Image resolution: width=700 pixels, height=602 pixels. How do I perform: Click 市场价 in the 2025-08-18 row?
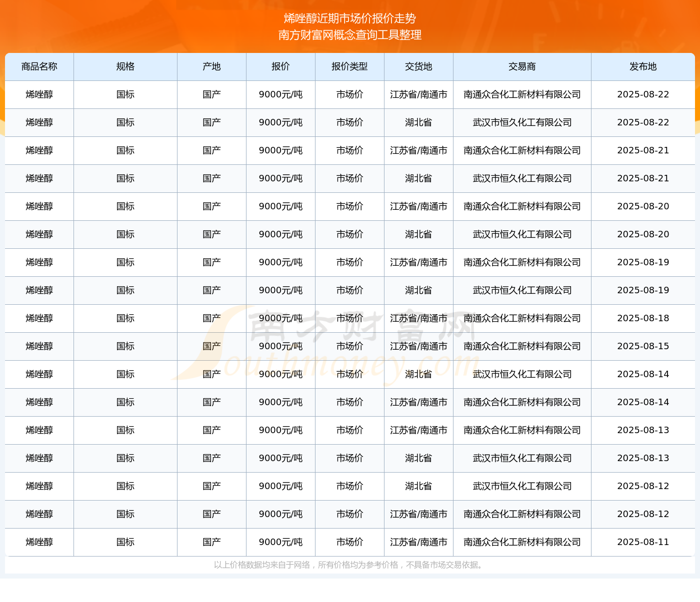[350, 318]
